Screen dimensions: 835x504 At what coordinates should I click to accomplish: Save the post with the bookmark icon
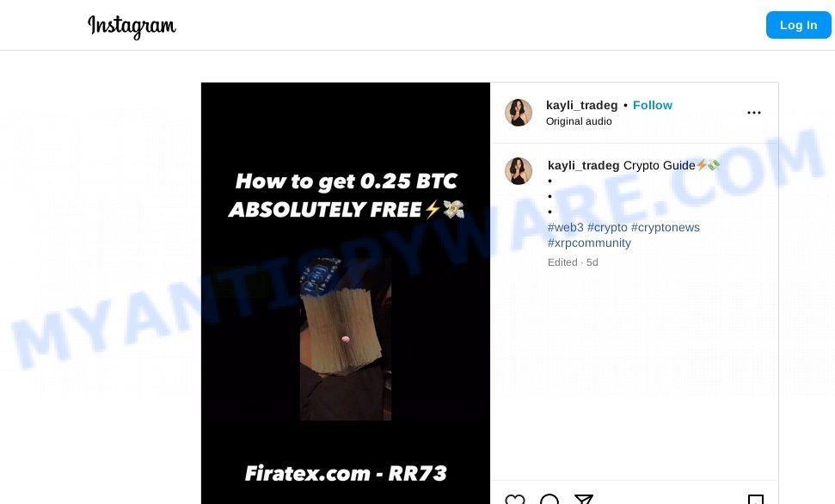[756, 500]
